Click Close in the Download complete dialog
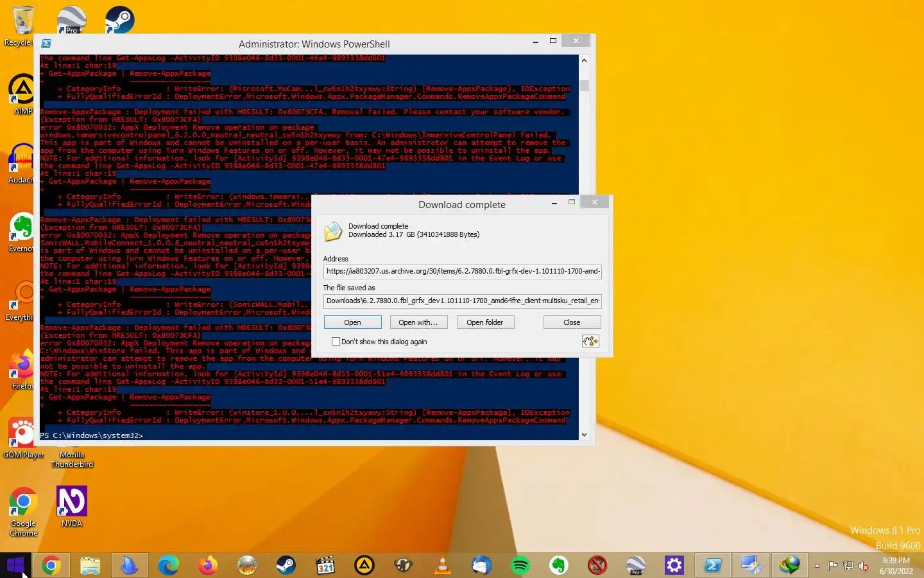924x578 pixels. coord(572,322)
